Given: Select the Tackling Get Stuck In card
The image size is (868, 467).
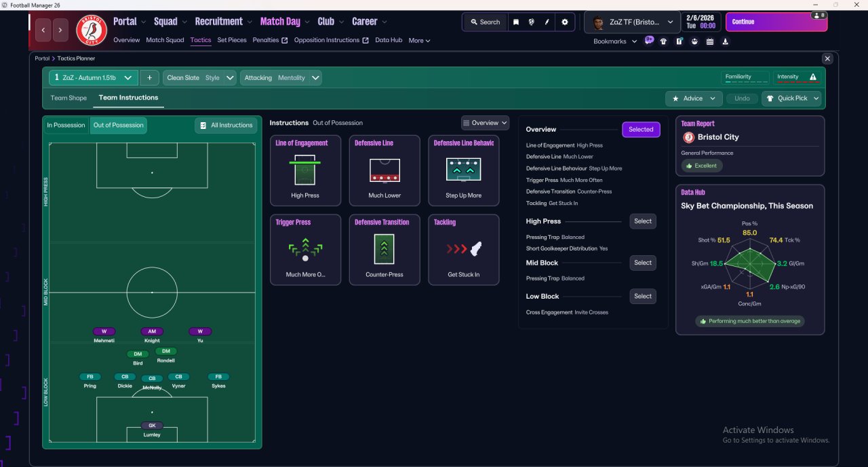Looking at the screenshot, I should [464, 250].
